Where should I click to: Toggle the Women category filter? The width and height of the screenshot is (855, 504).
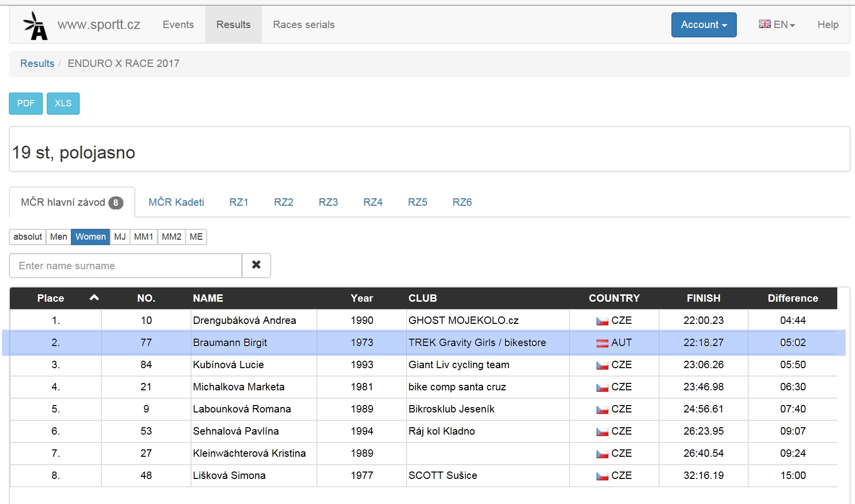(x=91, y=237)
